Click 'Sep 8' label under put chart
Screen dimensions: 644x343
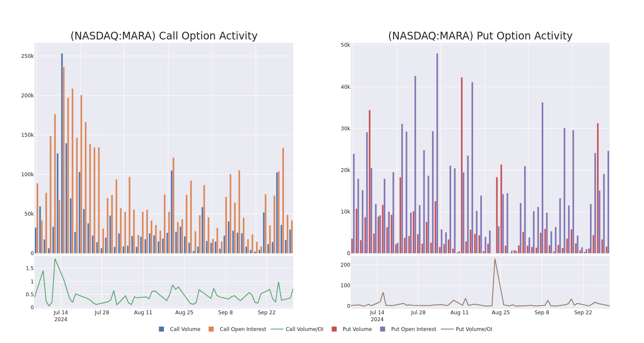542,313
